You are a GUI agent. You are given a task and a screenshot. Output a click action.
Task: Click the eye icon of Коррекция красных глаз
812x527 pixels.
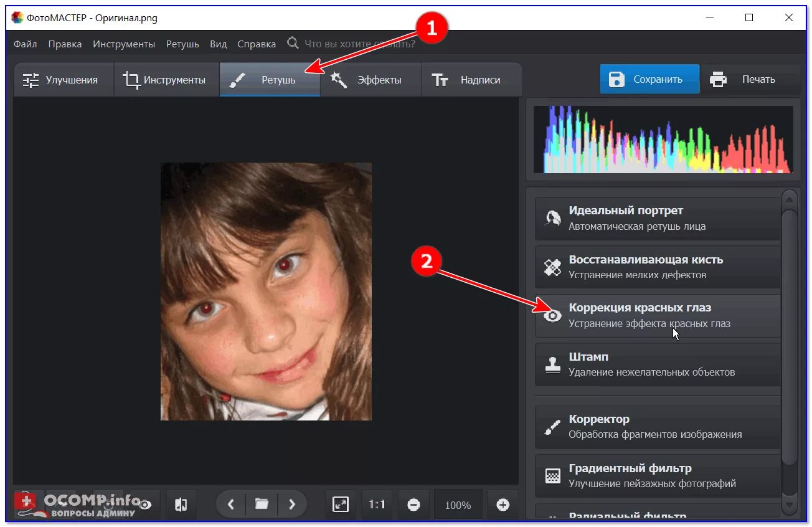[552, 316]
